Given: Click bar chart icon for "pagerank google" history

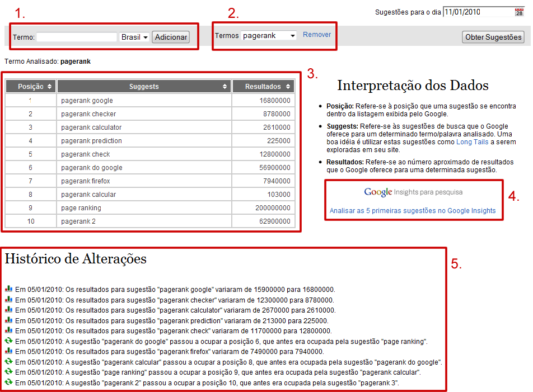Looking at the screenshot, I should (x=8, y=289).
